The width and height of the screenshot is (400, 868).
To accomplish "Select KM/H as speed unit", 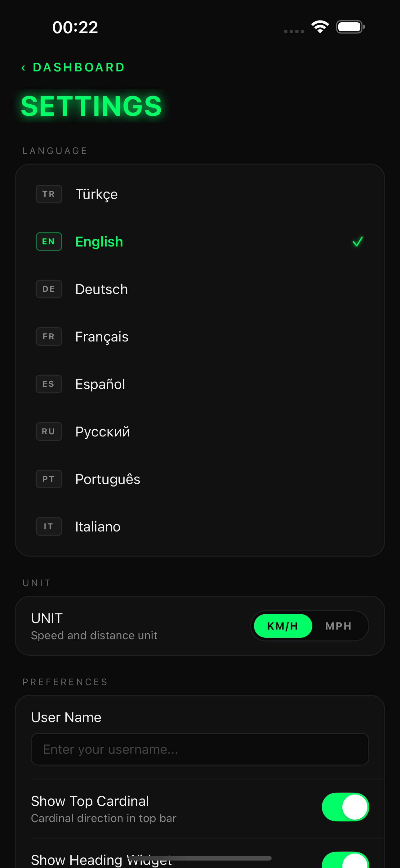I will pos(283,626).
